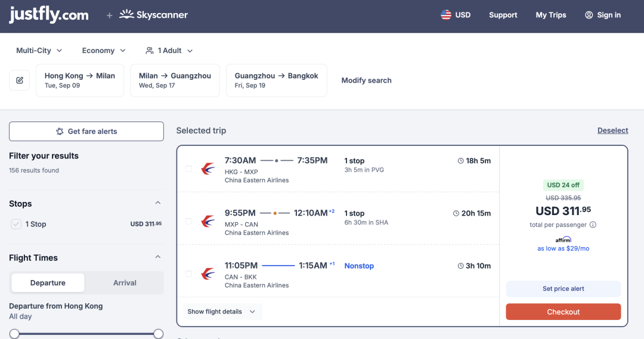The width and height of the screenshot is (644, 339).
Task: Click the info icon beside total per passenger
Action: 593,225
